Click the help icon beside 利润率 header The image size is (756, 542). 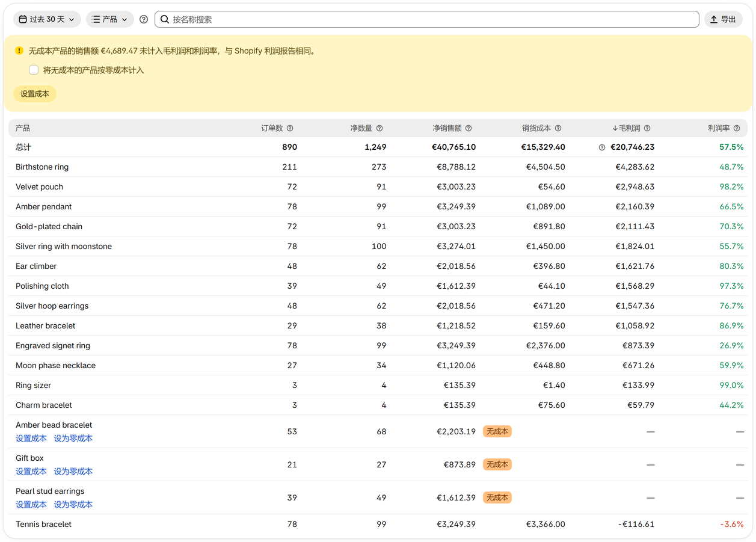[x=737, y=128]
